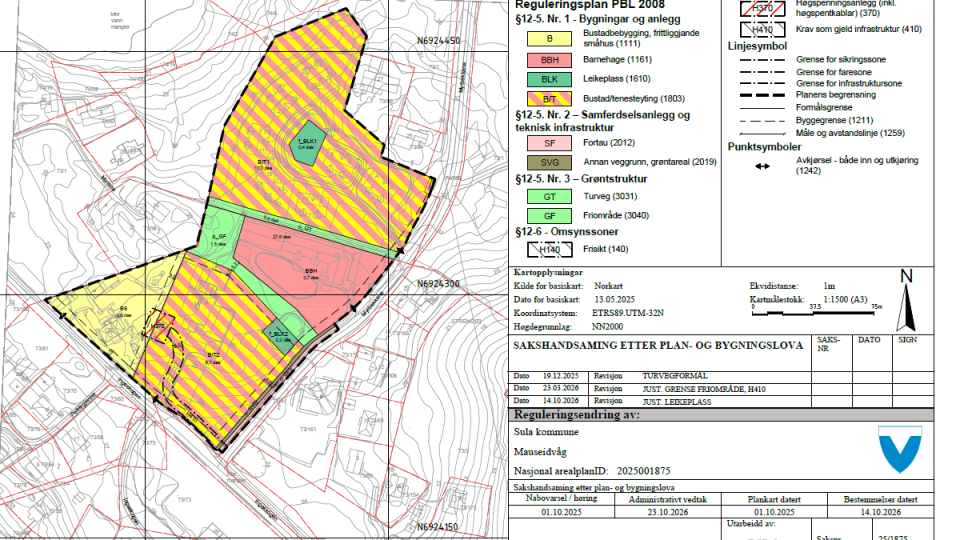Click the 'Mauseidvåg' plan name
This screenshot has height=540, width=960.
[540, 452]
